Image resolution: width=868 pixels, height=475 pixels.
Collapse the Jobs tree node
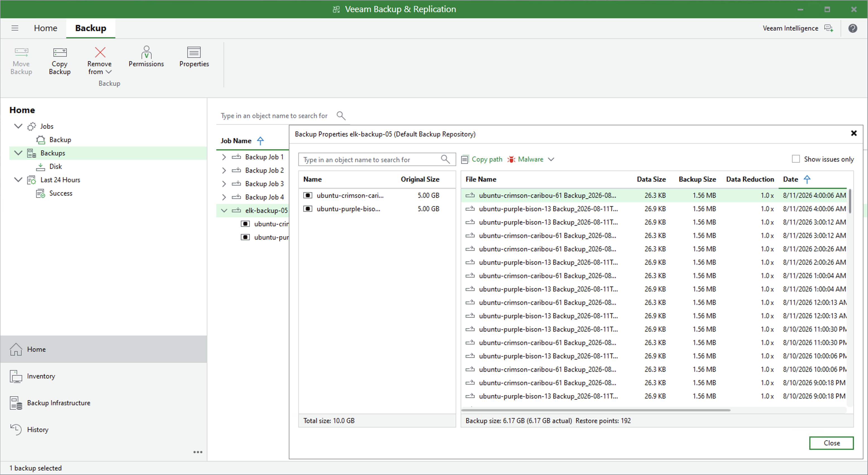tap(18, 126)
